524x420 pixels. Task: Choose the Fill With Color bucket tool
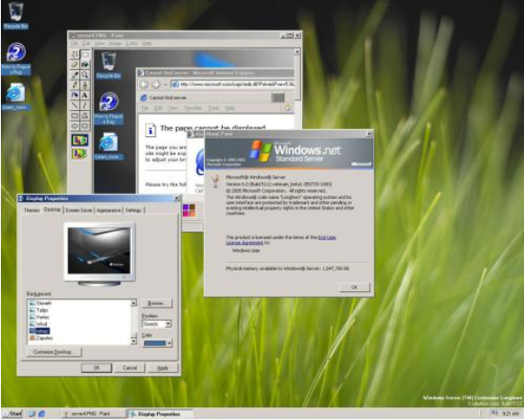point(85,64)
